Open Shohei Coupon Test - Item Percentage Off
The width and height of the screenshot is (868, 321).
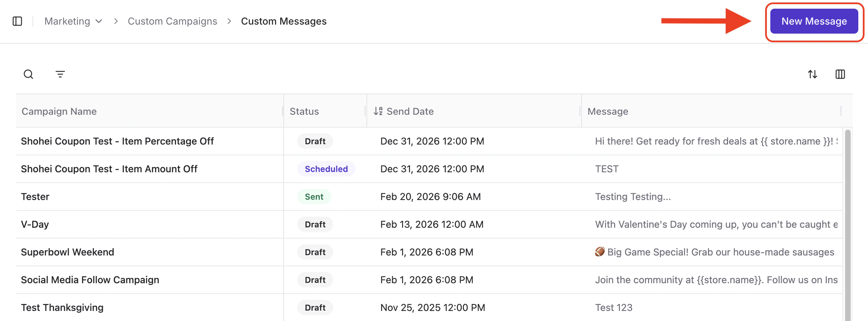[117, 141]
